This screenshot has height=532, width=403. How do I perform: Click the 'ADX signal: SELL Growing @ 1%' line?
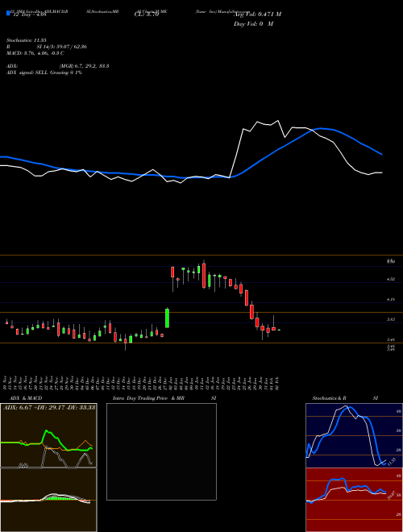(44, 73)
